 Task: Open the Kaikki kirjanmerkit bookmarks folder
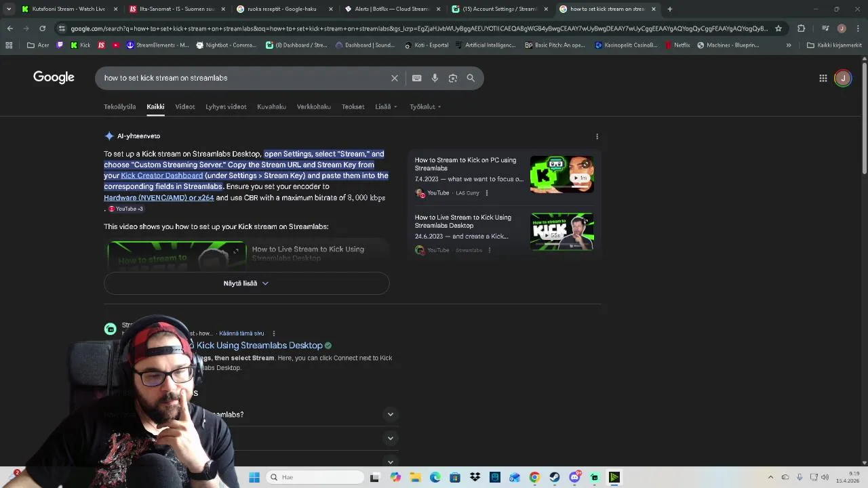click(834, 45)
